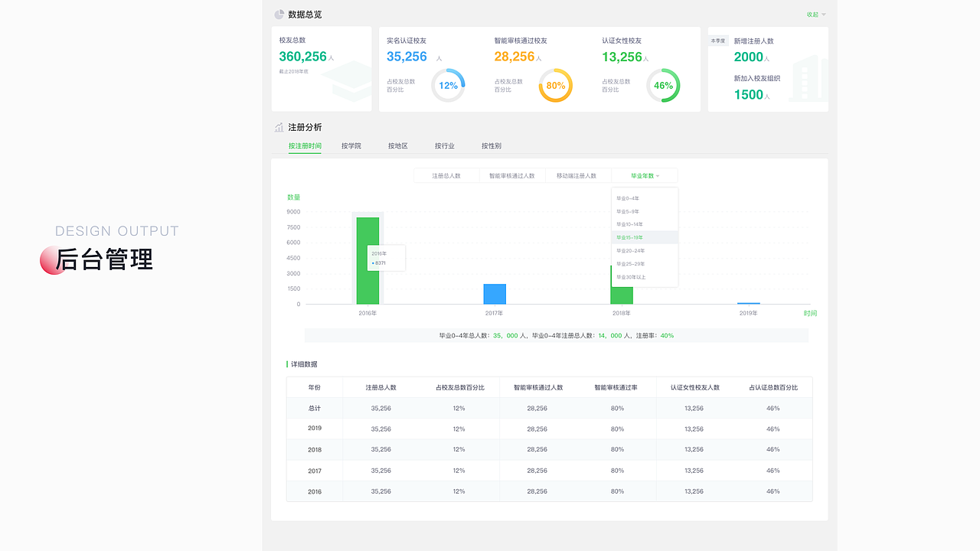
Task: Choose 毕业5-9年 in the dropdown list
Action: (x=645, y=211)
